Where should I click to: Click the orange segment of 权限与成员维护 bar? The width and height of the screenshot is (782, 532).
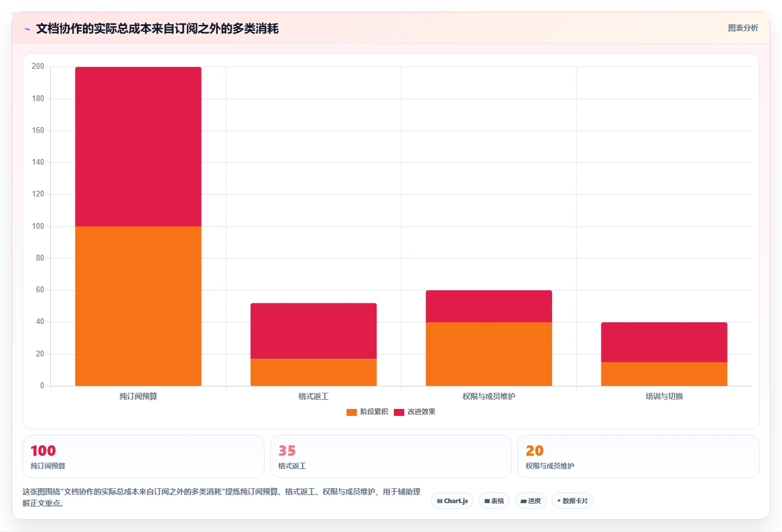489,354
